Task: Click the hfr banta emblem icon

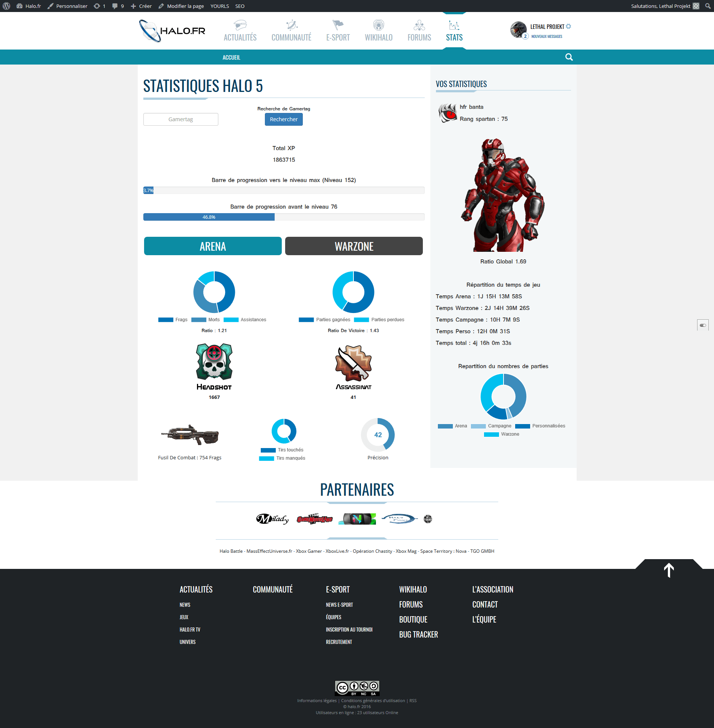Action: click(447, 113)
